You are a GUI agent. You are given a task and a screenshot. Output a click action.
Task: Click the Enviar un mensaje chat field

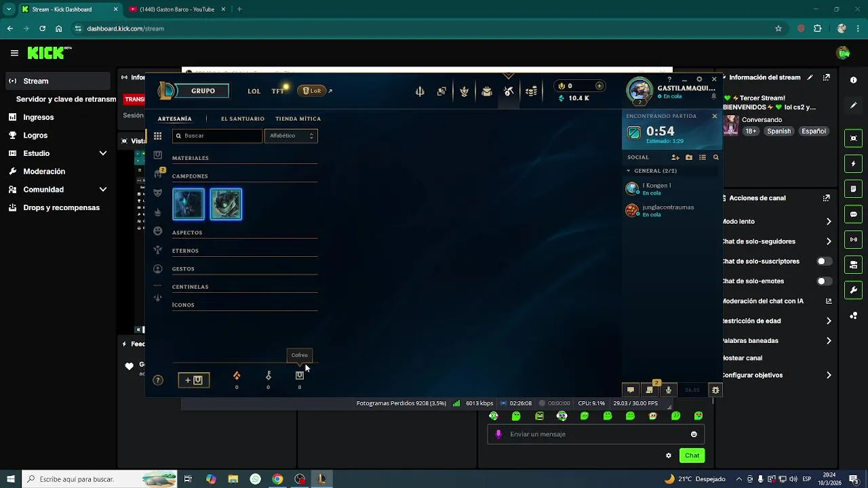[596, 434]
